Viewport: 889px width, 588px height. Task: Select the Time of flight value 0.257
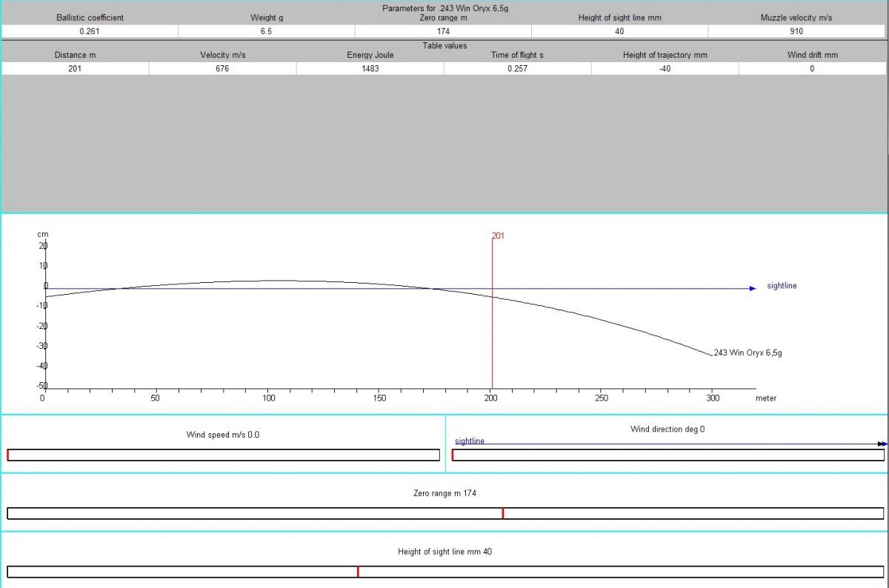click(x=517, y=68)
